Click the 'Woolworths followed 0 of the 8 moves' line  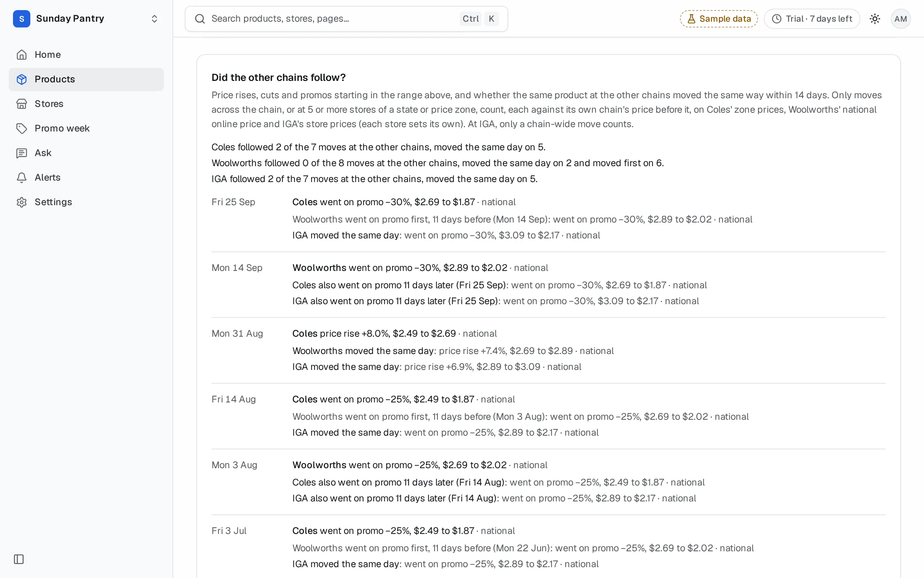click(x=437, y=163)
